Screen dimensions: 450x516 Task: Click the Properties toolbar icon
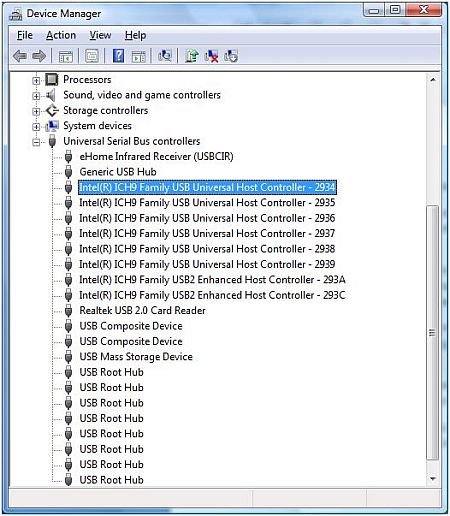coord(92,56)
